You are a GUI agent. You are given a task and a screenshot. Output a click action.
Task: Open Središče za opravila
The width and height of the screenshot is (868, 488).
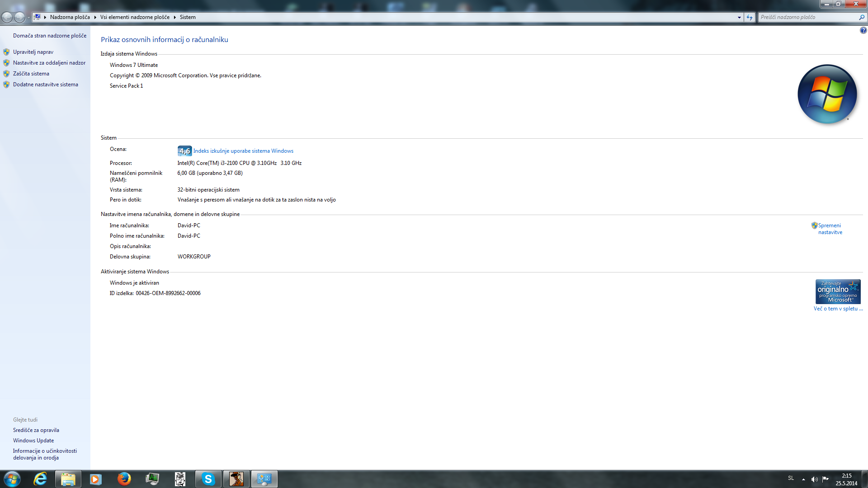coord(36,430)
